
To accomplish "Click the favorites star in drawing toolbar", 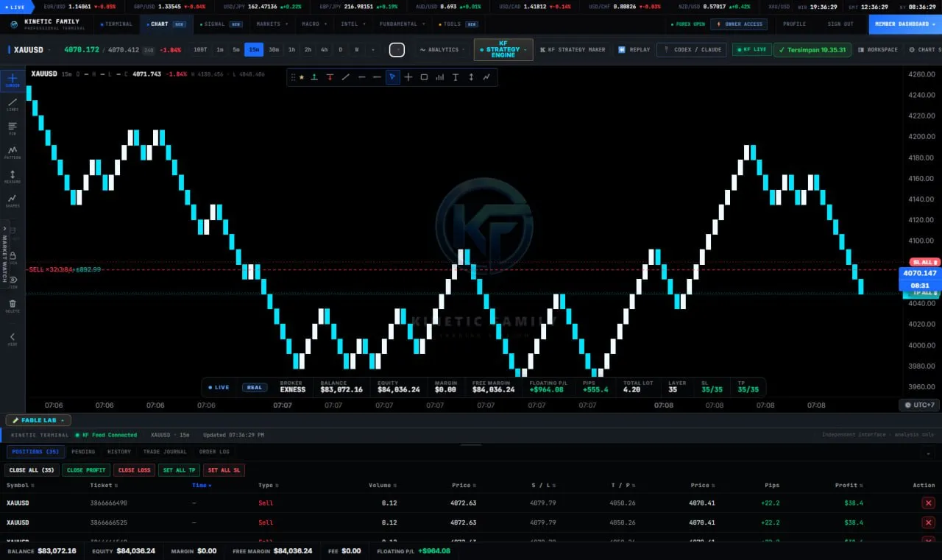I will click(x=301, y=77).
